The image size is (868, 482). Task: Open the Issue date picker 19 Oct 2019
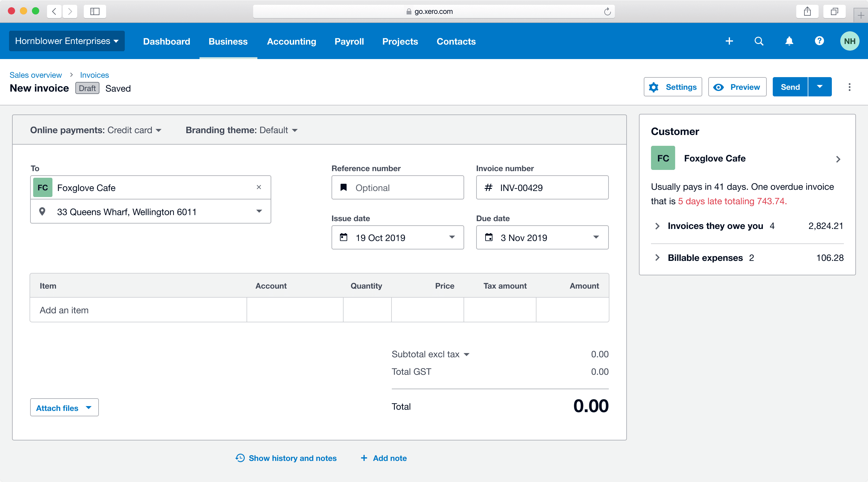click(x=398, y=237)
